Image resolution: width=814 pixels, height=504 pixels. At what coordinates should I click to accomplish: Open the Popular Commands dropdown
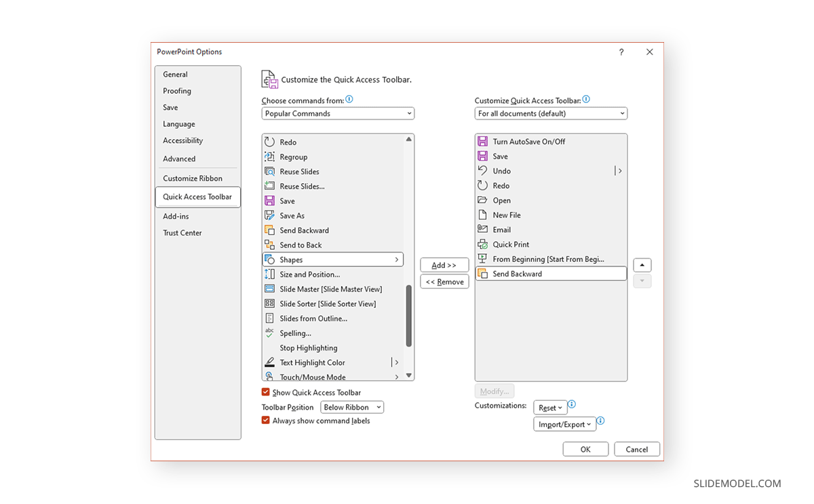[338, 113]
